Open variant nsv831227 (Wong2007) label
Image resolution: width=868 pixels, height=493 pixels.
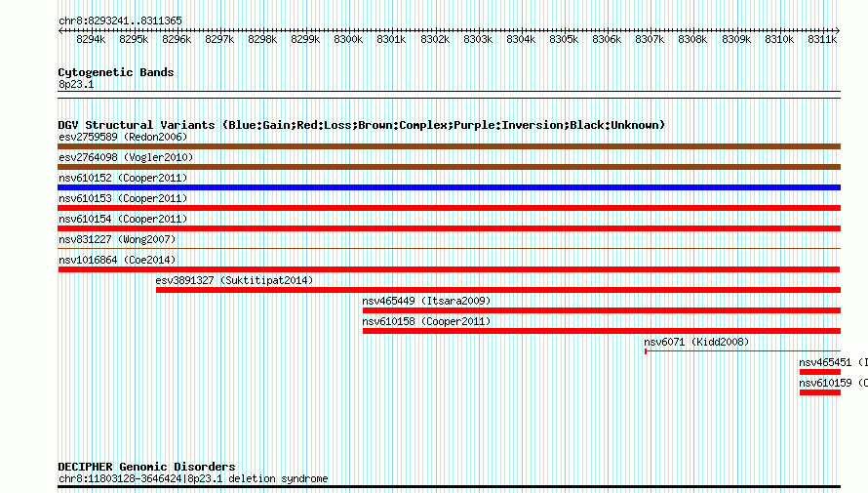click(x=117, y=239)
